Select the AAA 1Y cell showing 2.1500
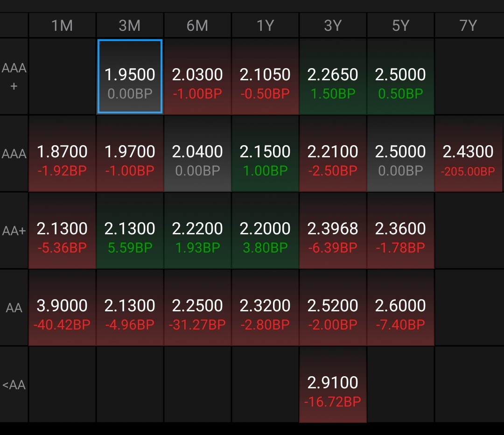 point(265,154)
